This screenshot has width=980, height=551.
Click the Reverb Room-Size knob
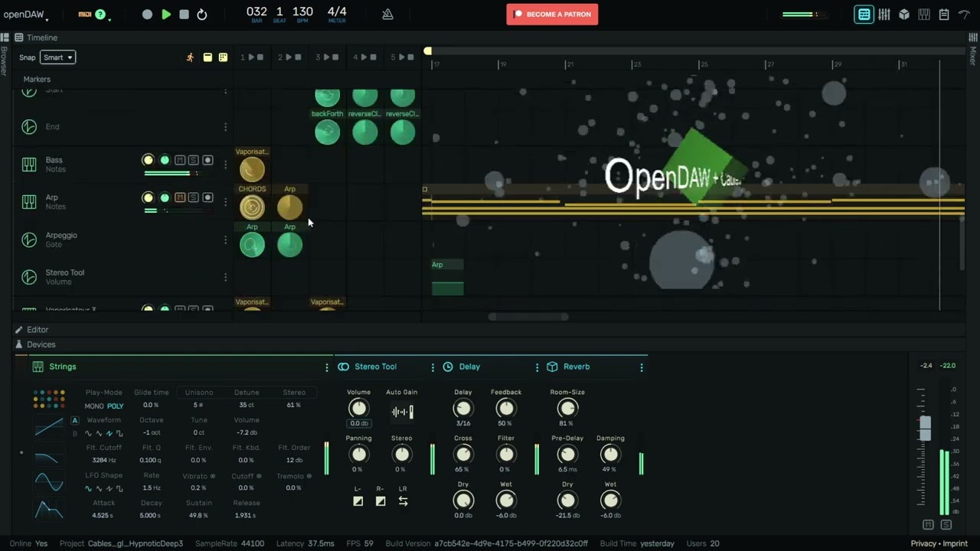(567, 409)
